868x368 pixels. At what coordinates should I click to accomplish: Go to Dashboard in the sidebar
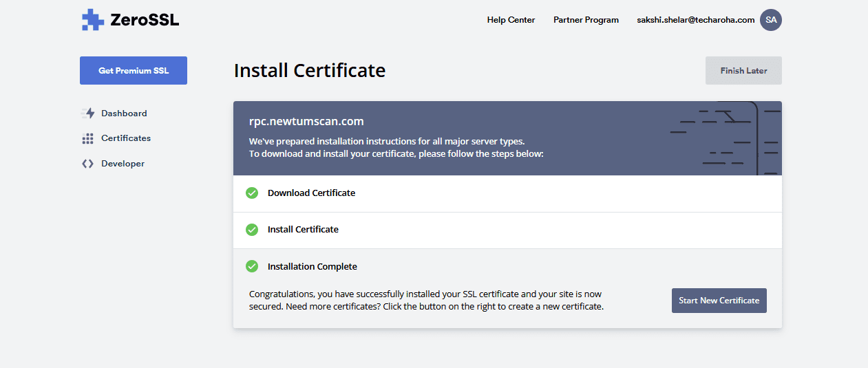pos(124,113)
